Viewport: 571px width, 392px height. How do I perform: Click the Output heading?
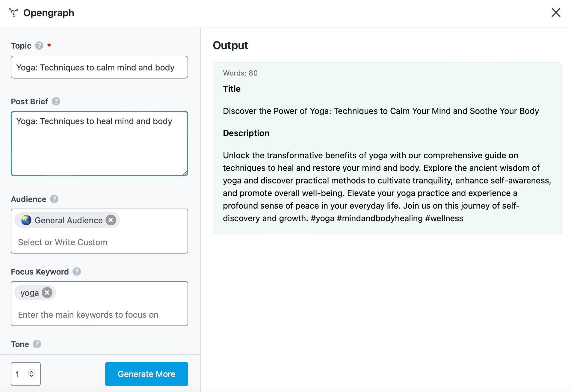click(230, 45)
